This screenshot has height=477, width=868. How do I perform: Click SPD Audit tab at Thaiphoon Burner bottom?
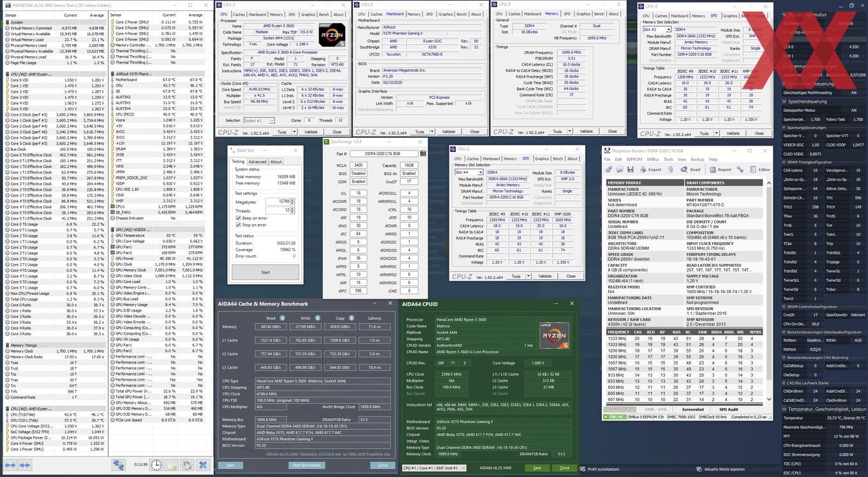[x=728, y=409]
